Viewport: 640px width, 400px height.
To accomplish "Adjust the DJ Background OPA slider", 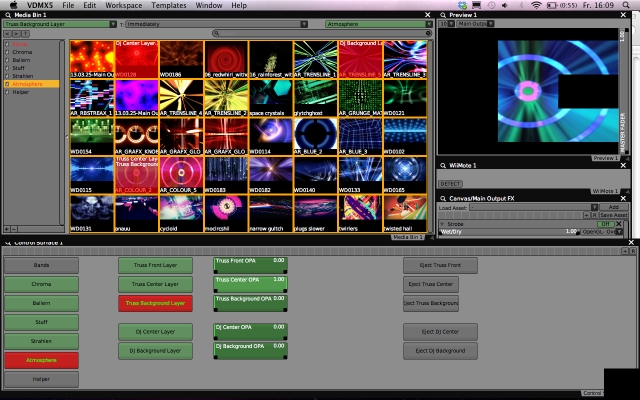I will pyautogui.click(x=250, y=351).
